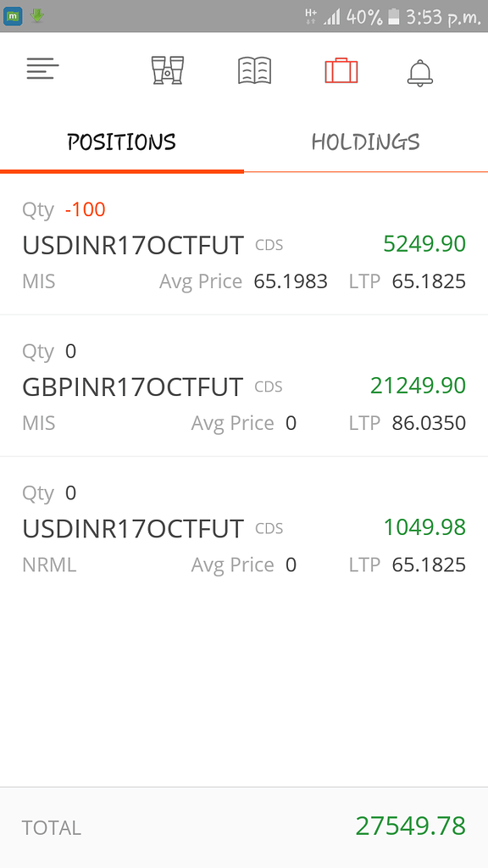This screenshot has width=488, height=868.
Task: Select the binoculars watchlist search icon
Action: click(x=167, y=71)
